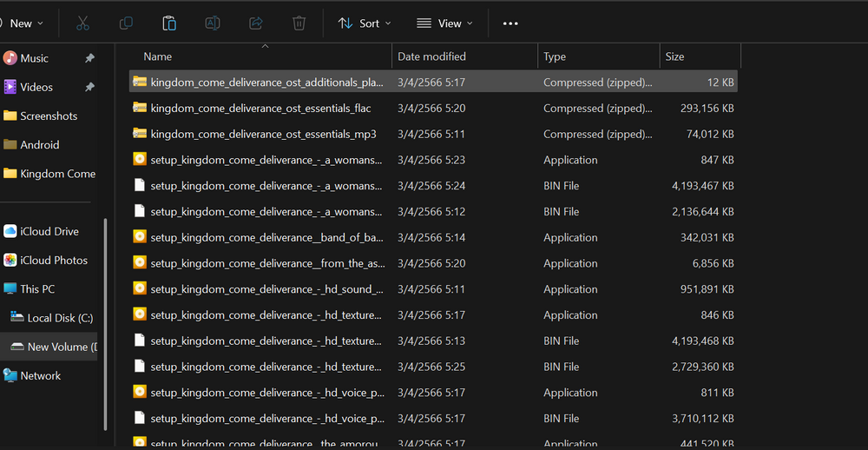Image resolution: width=868 pixels, height=450 pixels.
Task: Select kingdom_come_deliverance_ost_additionals file name
Action: [266, 83]
